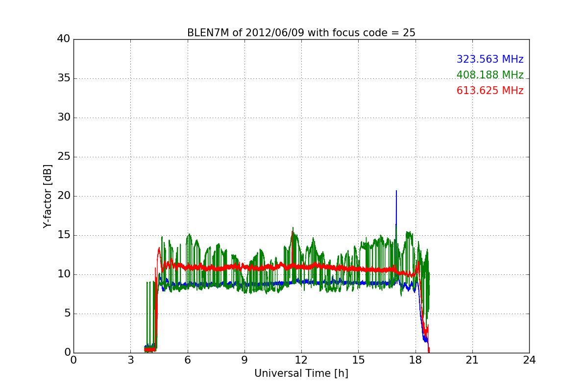Click x-axis tick label 21
588x392 pixels.
pyautogui.click(x=472, y=360)
